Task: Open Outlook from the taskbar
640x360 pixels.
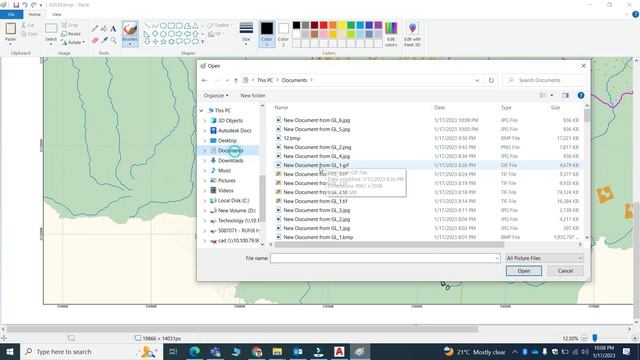Action: tap(298, 351)
